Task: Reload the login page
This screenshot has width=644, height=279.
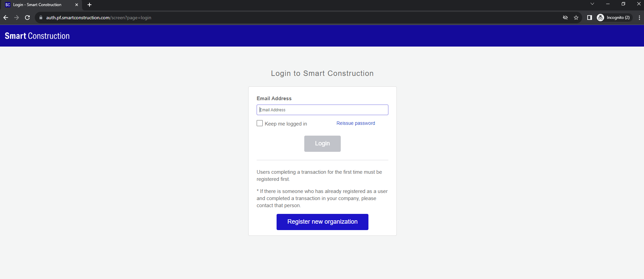Action: point(27,18)
